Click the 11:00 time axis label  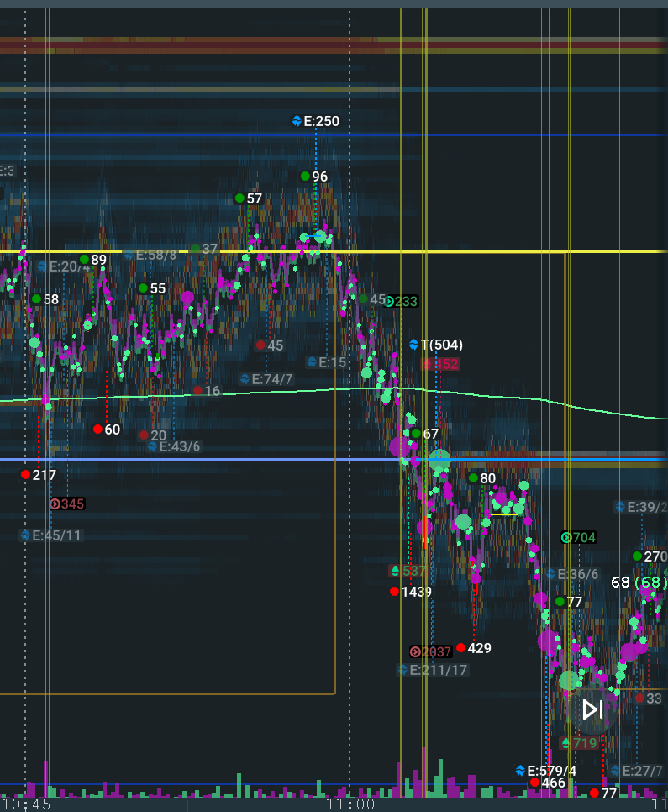click(350, 804)
